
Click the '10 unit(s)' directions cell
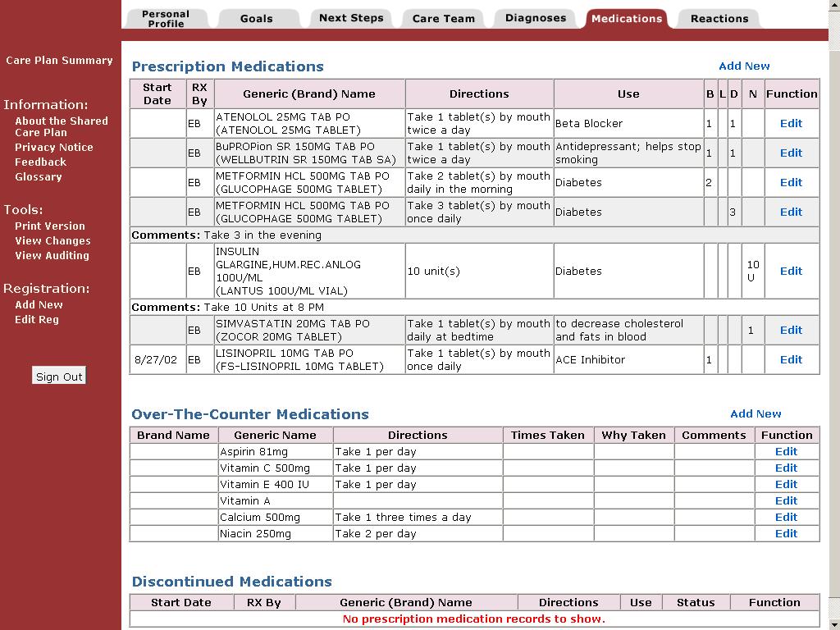click(479, 271)
